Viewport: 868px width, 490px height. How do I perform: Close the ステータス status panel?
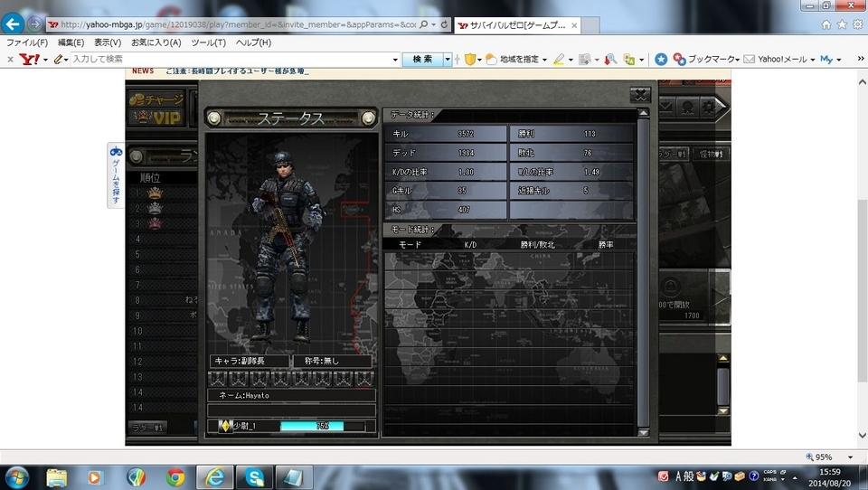point(640,95)
